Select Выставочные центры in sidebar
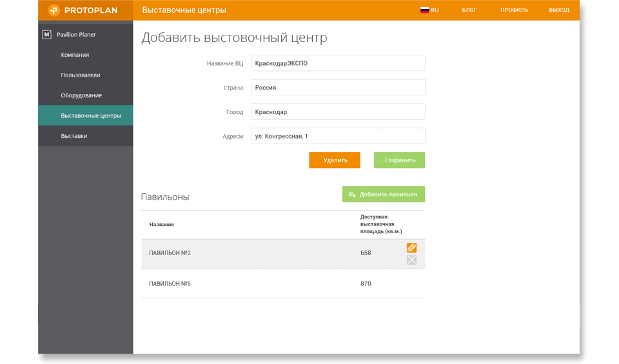The width and height of the screenshot is (619, 364). (x=86, y=115)
